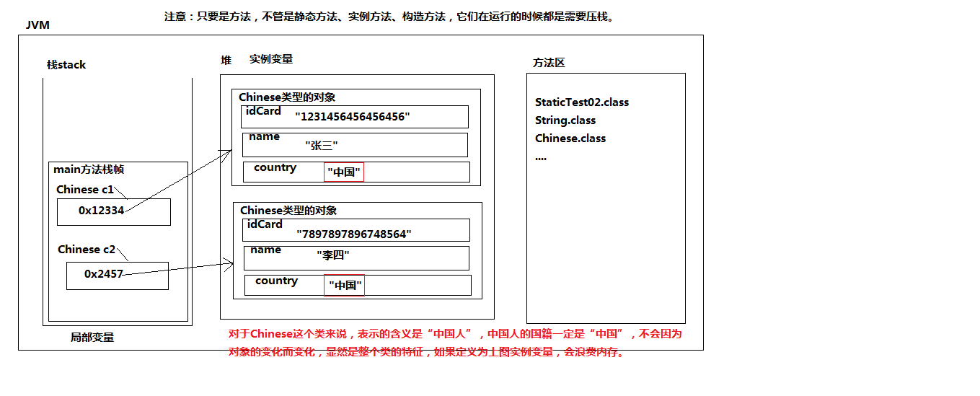980x396 pixels.
Task: Click the "JVM" title label
Action: click(37, 25)
